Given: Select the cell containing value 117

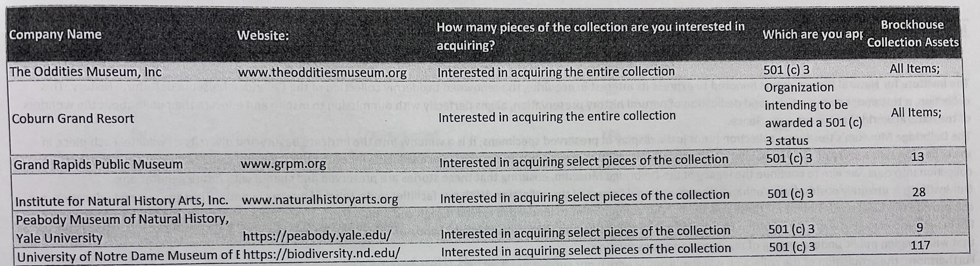Looking at the screenshot, I should [920, 245].
